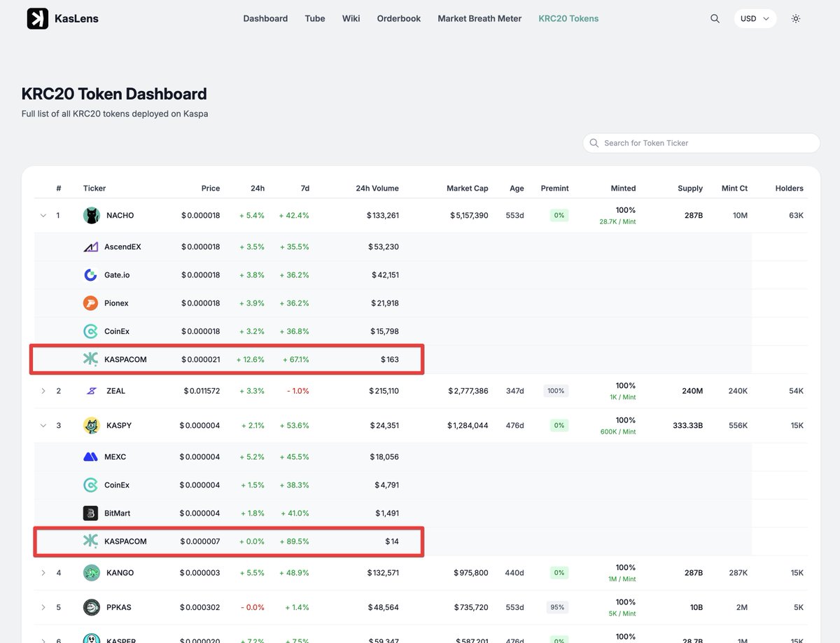Click the NACHO cat token icon
The width and height of the screenshot is (840, 643).
pyautogui.click(x=91, y=215)
